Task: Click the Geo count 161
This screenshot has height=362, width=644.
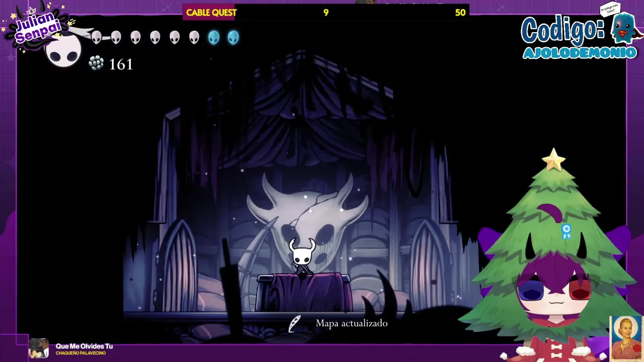Action: (121, 64)
